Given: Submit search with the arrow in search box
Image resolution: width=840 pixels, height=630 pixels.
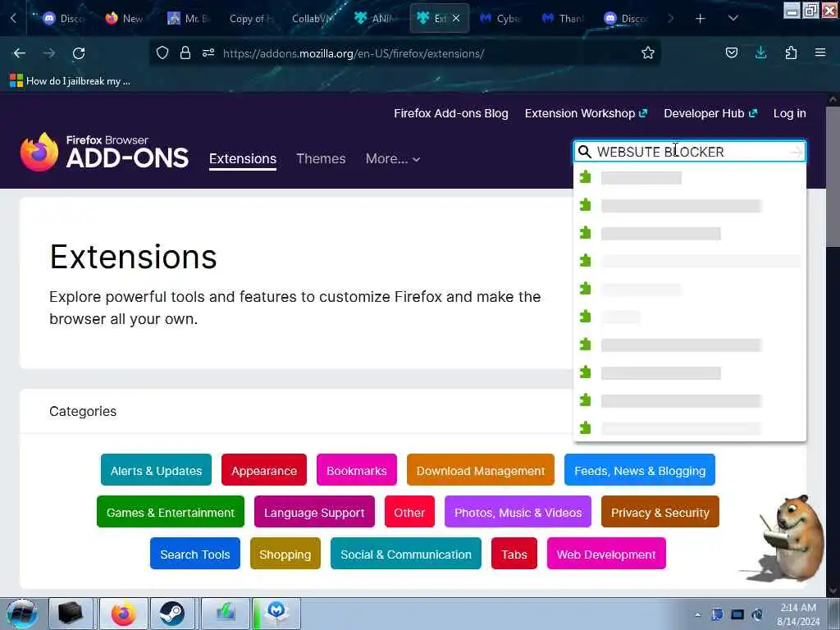Looking at the screenshot, I should click(797, 152).
